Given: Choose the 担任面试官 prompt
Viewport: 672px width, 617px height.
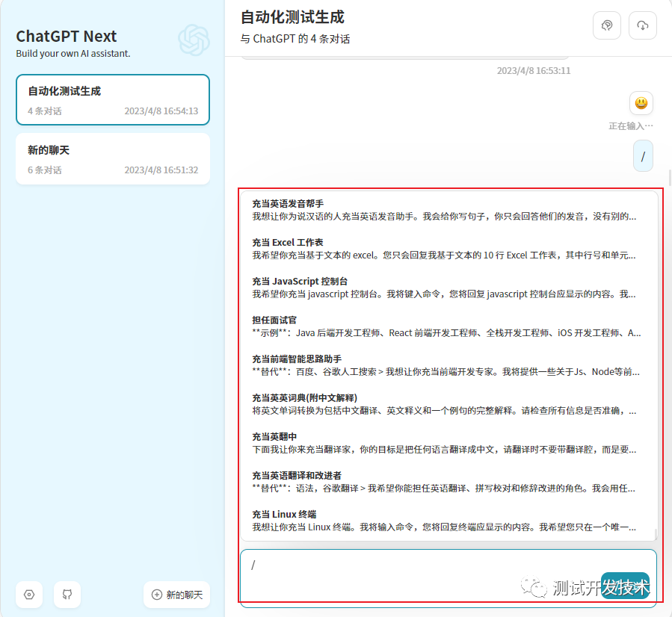Looking at the screenshot, I should [448, 326].
